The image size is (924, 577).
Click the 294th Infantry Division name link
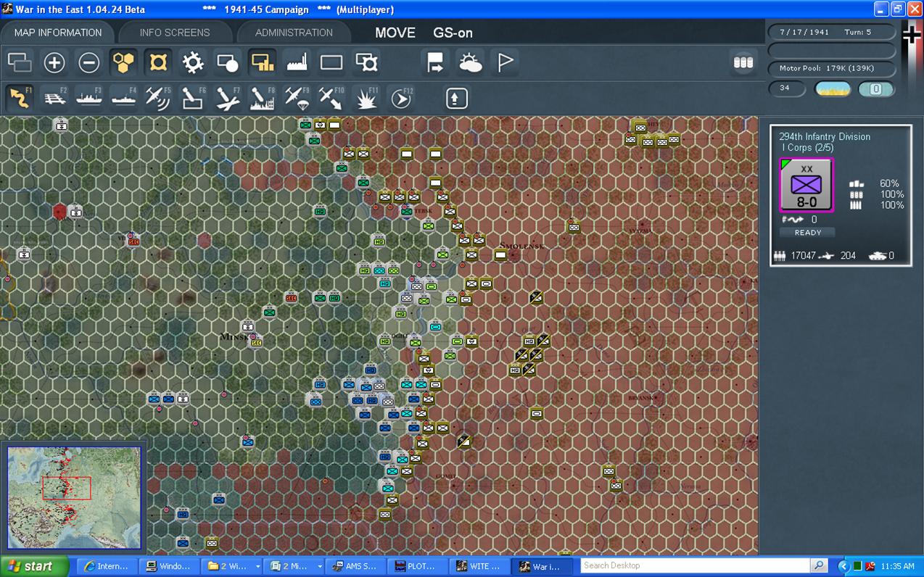pos(825,136)
